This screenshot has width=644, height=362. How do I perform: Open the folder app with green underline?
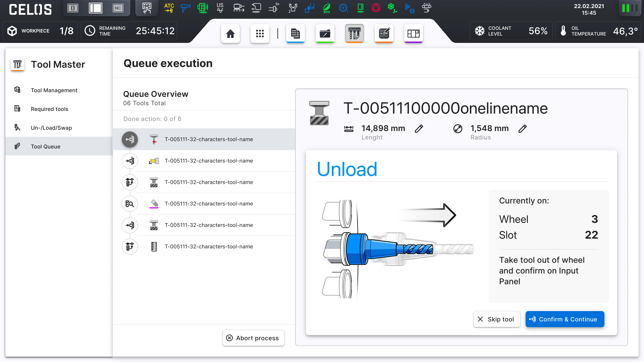click(x=325, y=34)
